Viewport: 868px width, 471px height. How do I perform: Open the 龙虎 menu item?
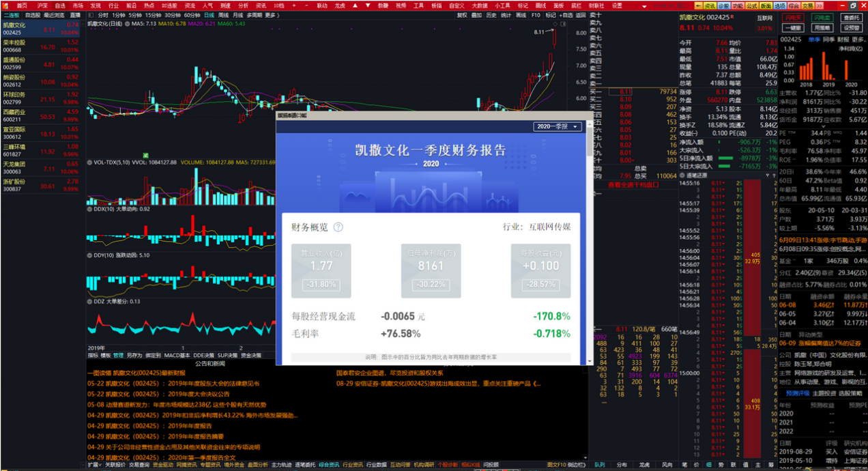[x=339, y=5]
